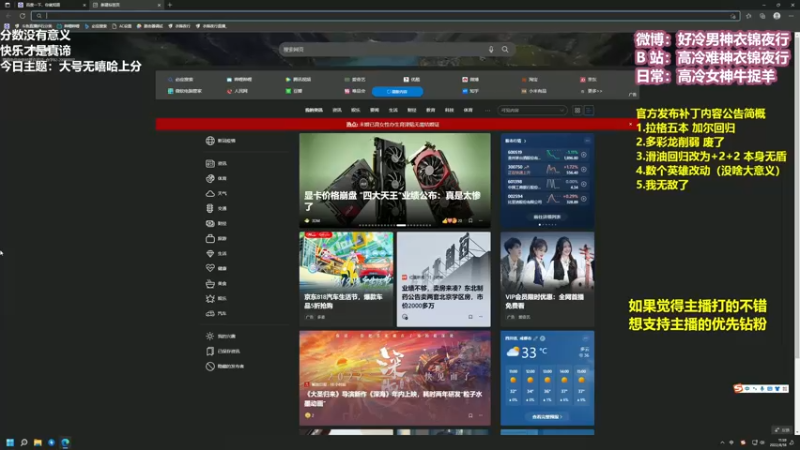Viewport: 800px width, 450px height.
Task: Open the Taobao quick link
Action: [530, 80]
